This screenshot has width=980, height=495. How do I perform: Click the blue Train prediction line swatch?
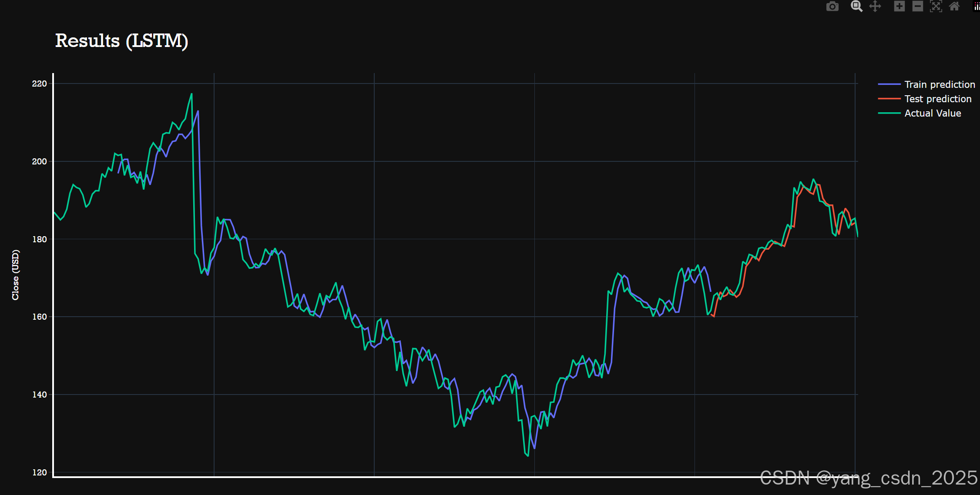[889, 84]
